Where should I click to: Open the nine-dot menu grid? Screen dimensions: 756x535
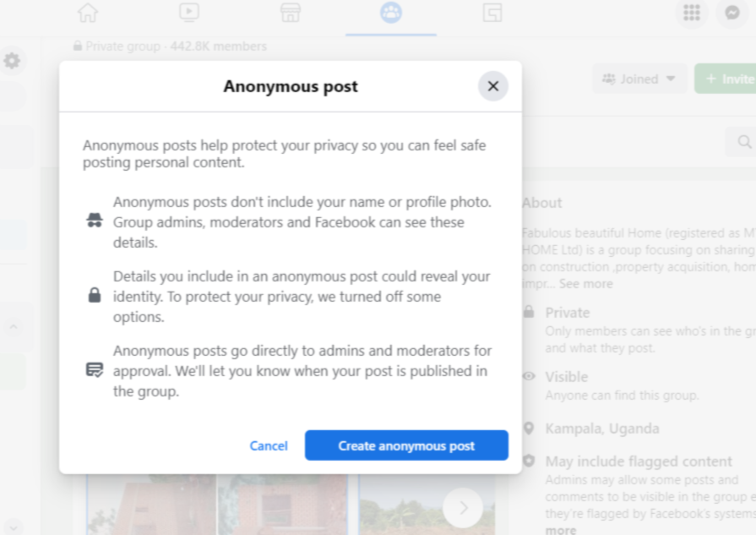(692, 13)
